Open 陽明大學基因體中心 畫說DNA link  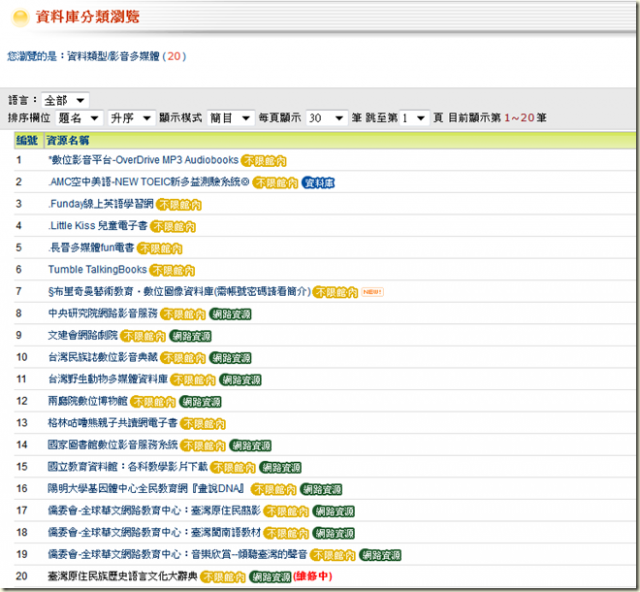pos(146,489)
